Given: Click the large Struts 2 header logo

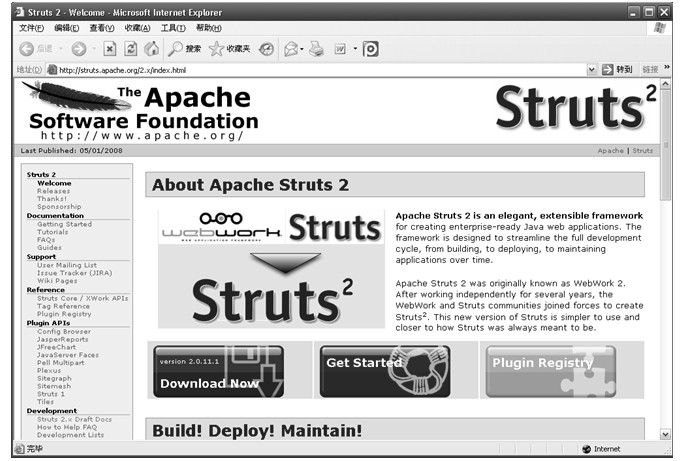Looking at the screenshot, I should tap(575, 107).
